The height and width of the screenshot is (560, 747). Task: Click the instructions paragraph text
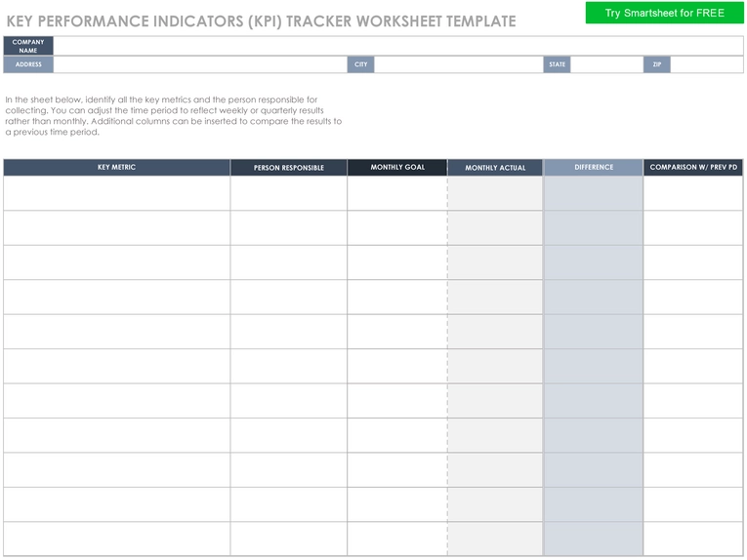pos(174,116)
